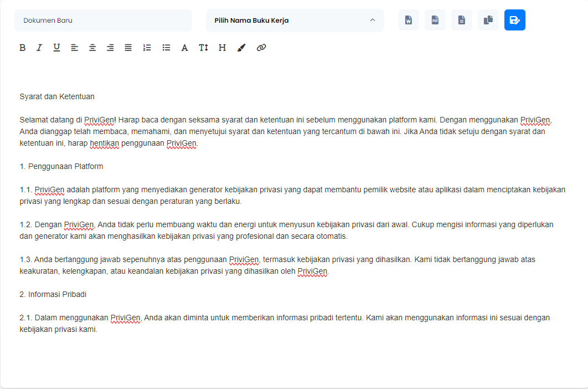The width and height of the screenshot is (588, 389).
Task: Toggle italic text style
Action: pyautogui.click(x=39, y=48)
